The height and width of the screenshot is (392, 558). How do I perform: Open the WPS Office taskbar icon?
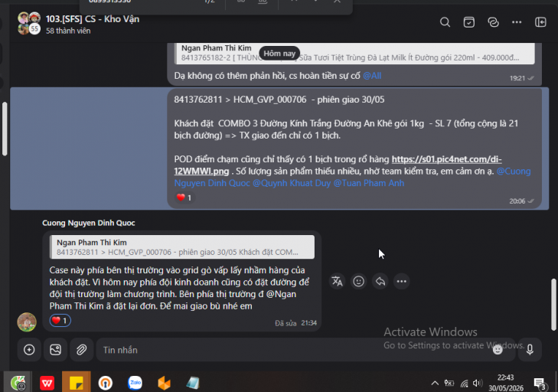(x=47, y=383)
